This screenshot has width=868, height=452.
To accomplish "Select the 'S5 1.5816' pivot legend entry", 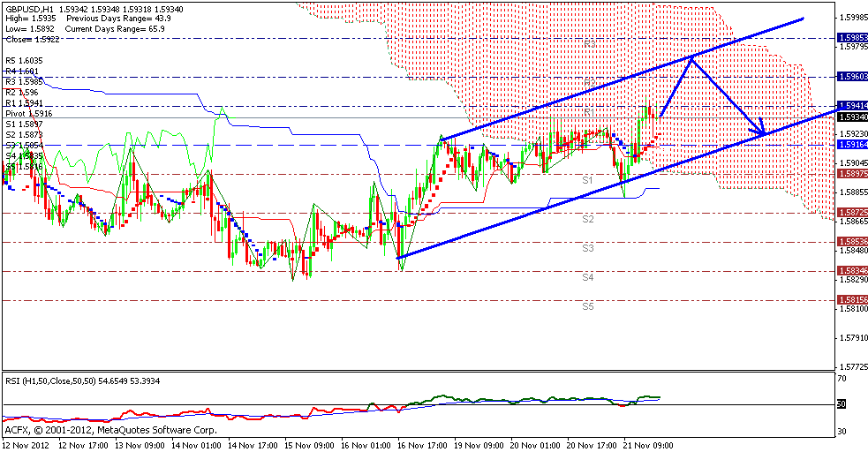I will (x=24, y=166).
